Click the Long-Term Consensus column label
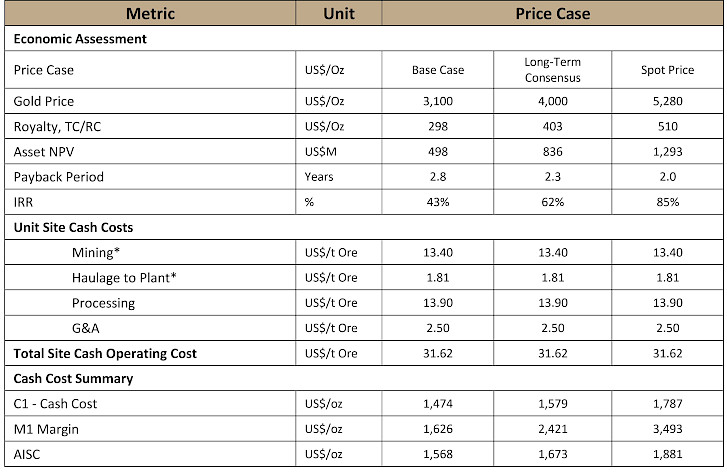Image resolution: width=727 pixels, height=473 pixels. (x=551, y=70)
